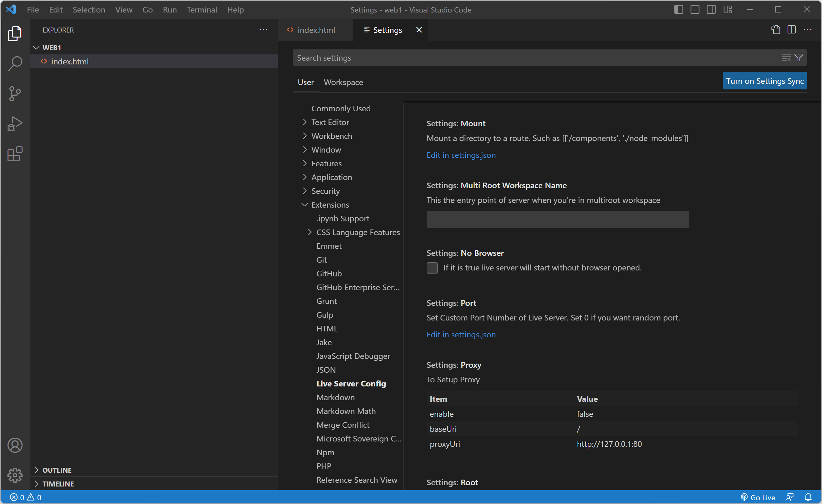Open Settings JSON file icon

click(x=775, y=30)
